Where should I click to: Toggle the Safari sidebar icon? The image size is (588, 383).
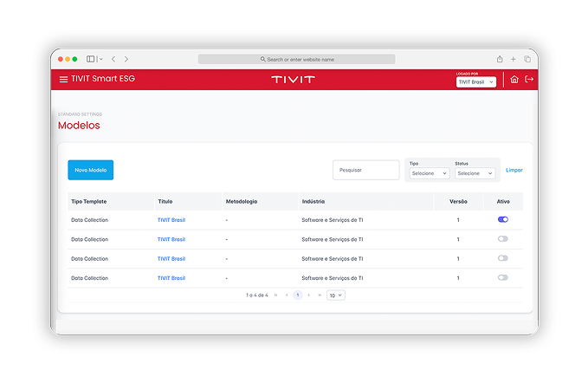click(x=91, y=59)
